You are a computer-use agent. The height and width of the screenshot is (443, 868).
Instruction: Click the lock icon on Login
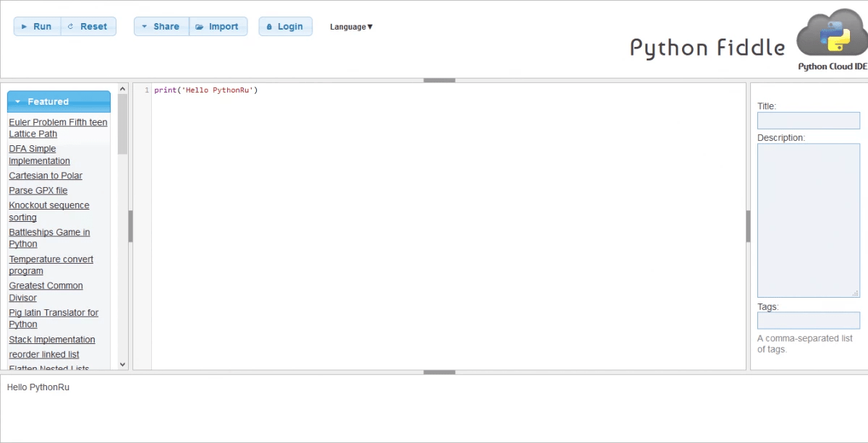(269, 27)
